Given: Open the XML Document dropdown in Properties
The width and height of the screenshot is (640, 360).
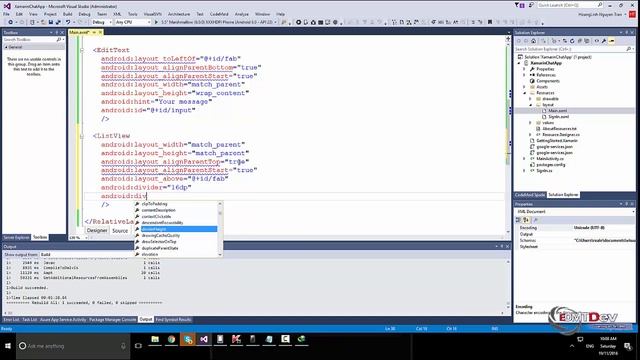Looking at the screenshot, I should pyautogui.click(x=574, y=211).
